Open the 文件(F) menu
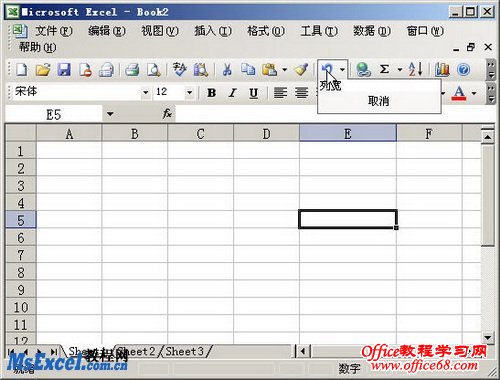This screenshot has width=500, height=380. (53, 31)
